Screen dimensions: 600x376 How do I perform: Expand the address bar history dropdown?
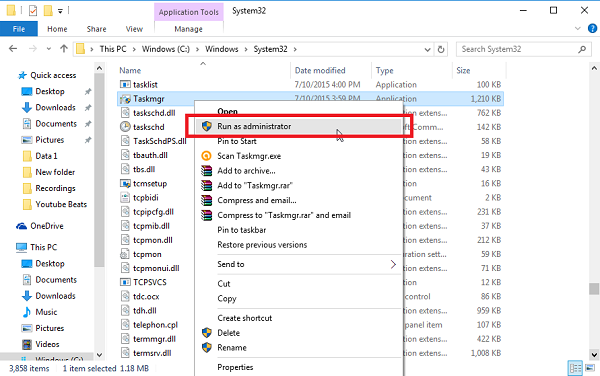(427, 49)
